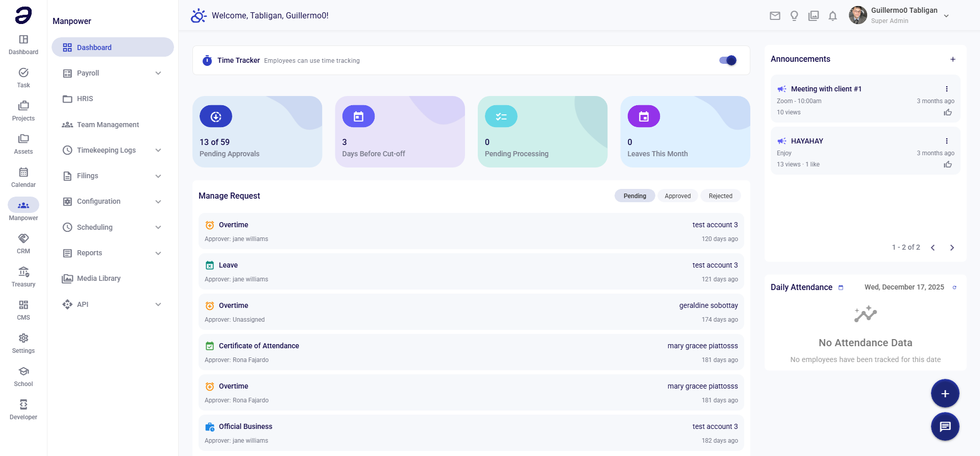This screenshot has height=456, width=980.
Task: Open HRIS menu item
Action: (x=113, y=99)
